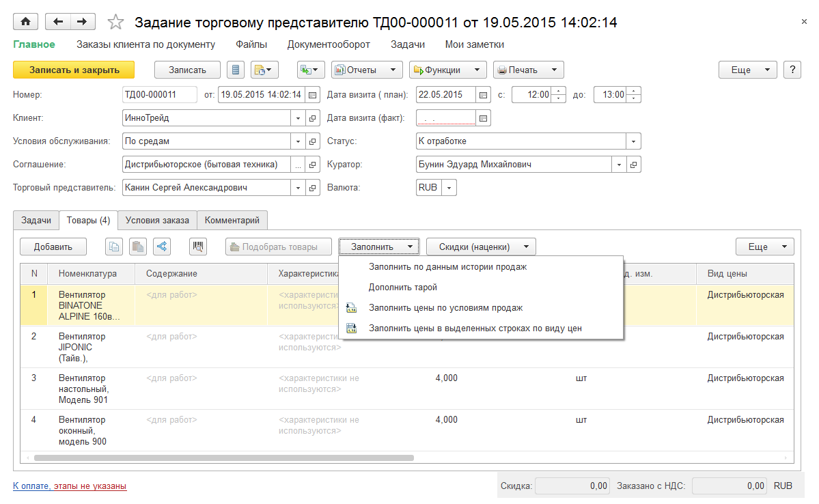Open the ИнноТрейд client card
The width and height of the screenshot is (819, 504).
point(312,118)
